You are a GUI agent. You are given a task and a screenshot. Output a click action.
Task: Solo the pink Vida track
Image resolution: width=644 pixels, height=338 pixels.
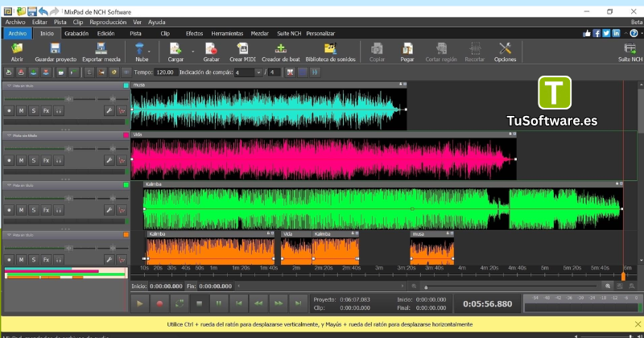34,160
